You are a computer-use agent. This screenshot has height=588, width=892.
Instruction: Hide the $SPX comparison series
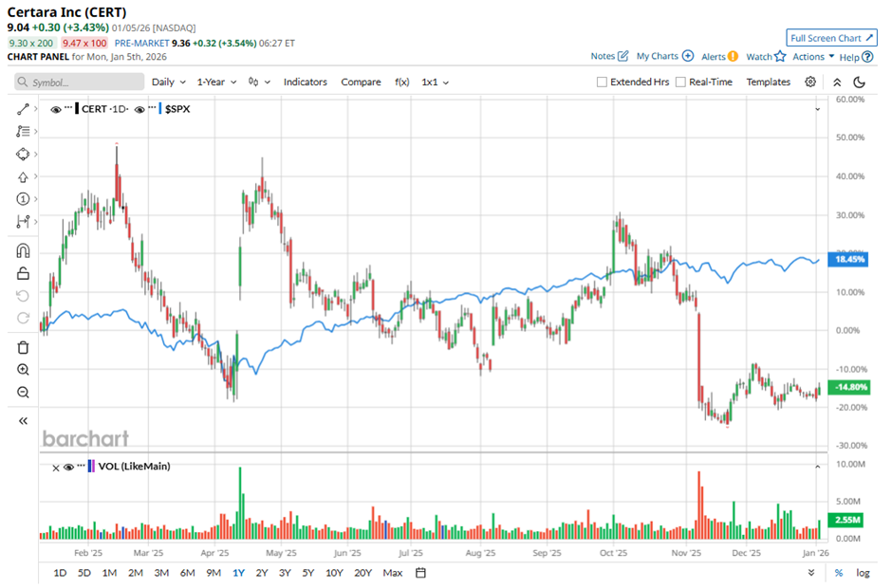139,109
